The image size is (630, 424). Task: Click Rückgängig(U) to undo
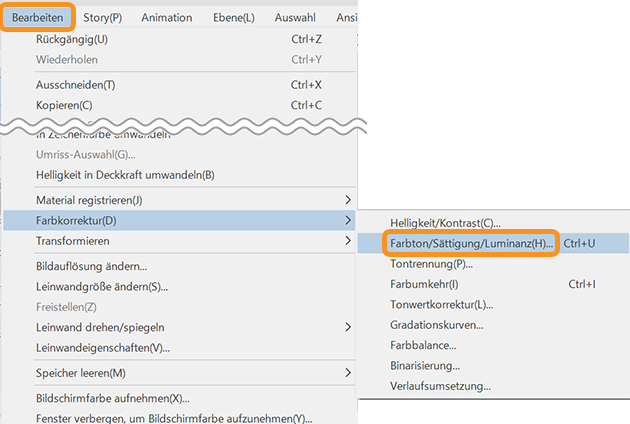tap(72, 39)
